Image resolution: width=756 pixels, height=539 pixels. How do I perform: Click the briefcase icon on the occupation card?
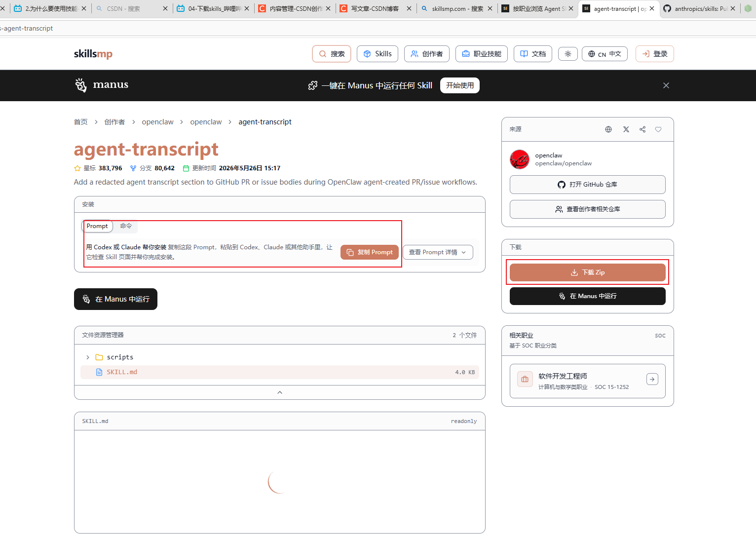(x=525, y=379)
